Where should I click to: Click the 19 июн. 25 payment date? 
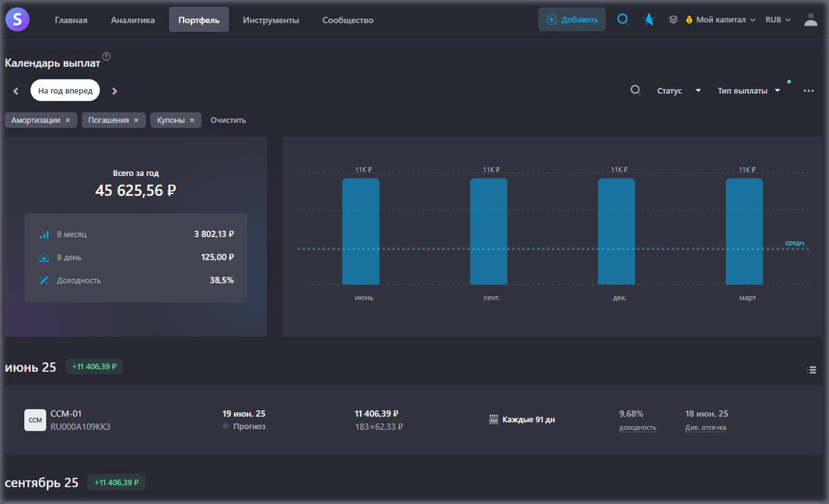[x=244, y=414]
